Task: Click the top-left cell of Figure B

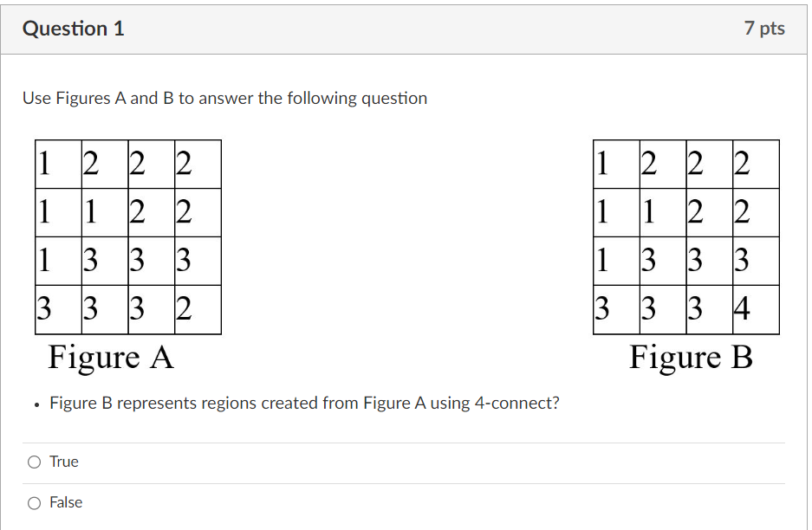Action: click(616, 165)
